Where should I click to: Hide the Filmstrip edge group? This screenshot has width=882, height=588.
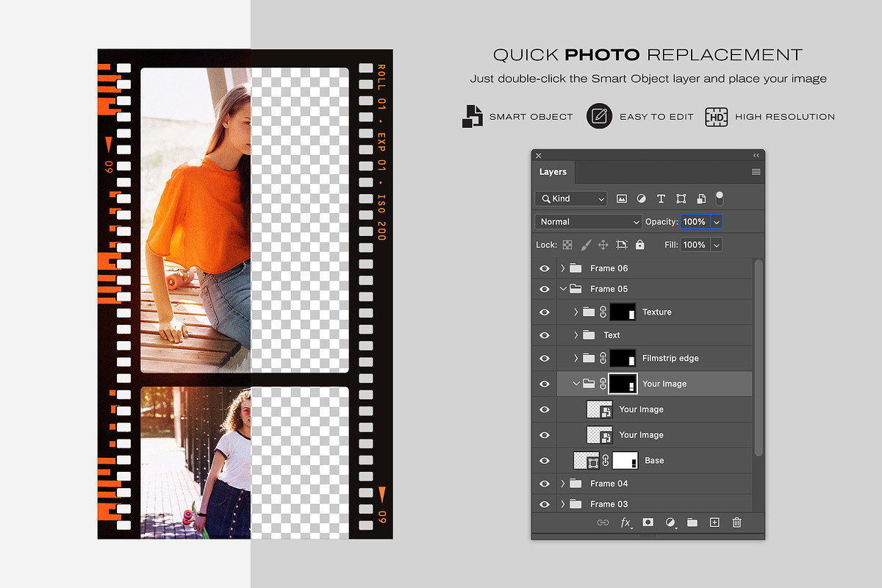click(545, 359)
